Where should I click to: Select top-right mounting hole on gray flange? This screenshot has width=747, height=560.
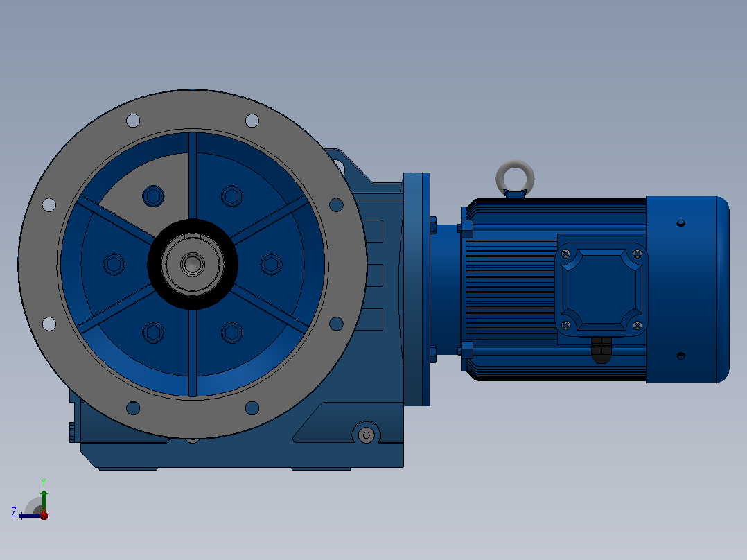tap(252, 121)
